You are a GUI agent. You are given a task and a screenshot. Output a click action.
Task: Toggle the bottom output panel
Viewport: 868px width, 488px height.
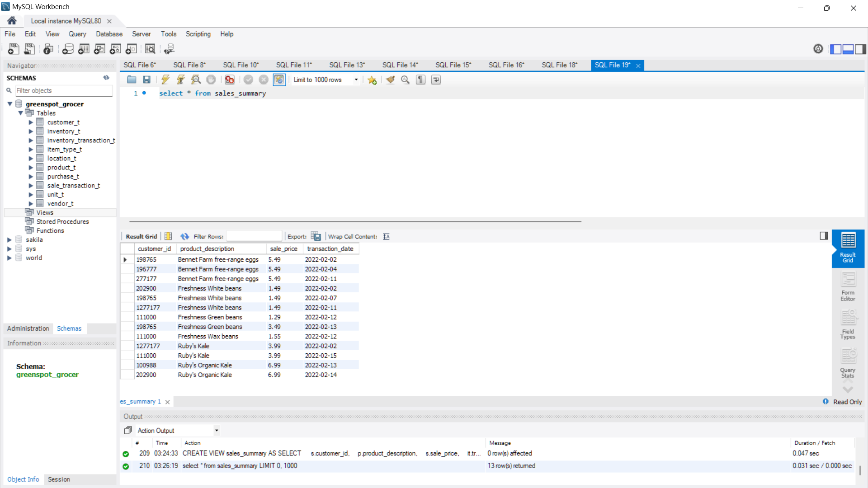[x=848, y=49]
